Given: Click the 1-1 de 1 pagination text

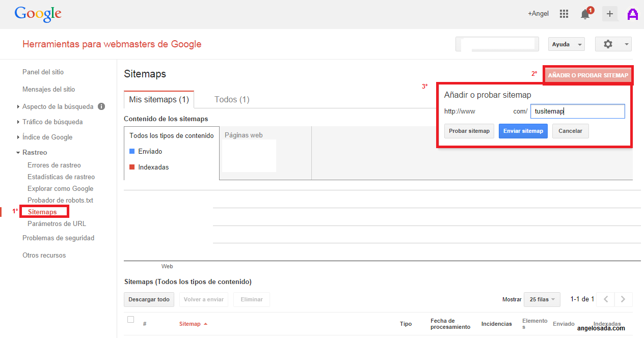Looking at the screenshot, I should tap(582, 299).
